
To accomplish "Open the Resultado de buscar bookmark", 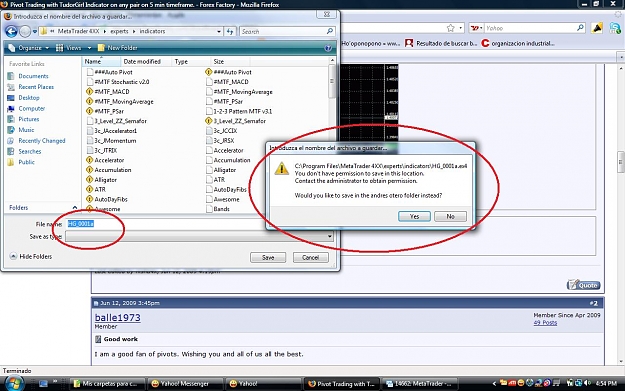I will click(x=441, y=43).
